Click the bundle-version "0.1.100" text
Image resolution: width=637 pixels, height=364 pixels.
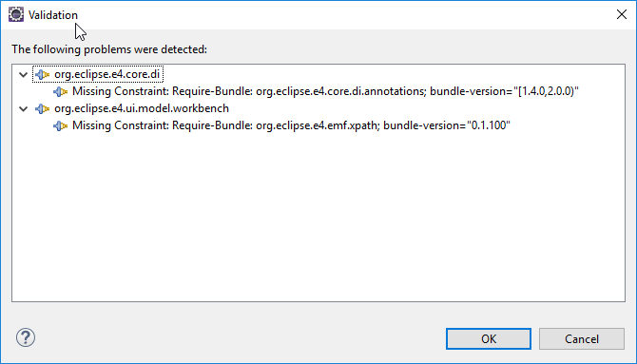(447, 125)
